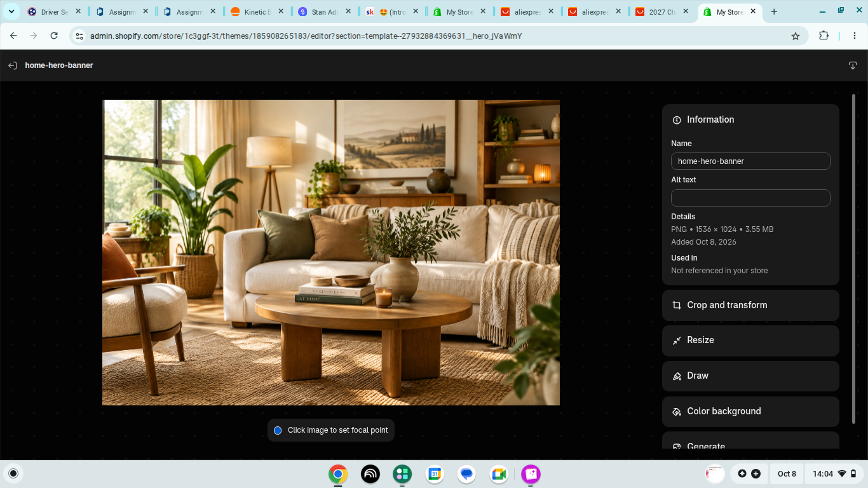Open the calendar from the Oct 8 date
This screenshot has height=488, width=868.
point(787,474)
